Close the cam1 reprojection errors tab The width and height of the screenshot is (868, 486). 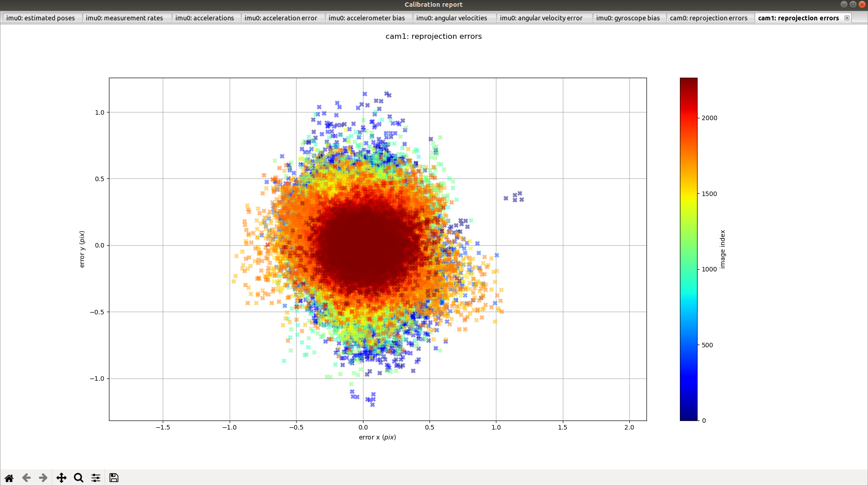[847, 18]
